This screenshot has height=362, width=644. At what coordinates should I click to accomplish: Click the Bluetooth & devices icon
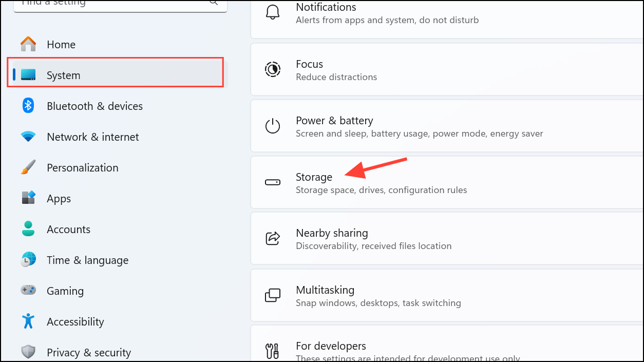click(28, 106)
